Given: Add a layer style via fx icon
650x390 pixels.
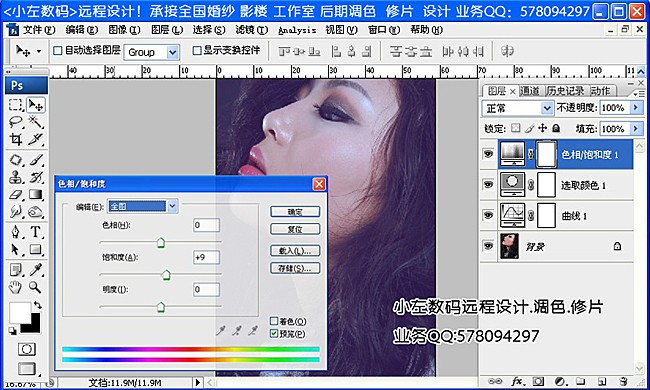Looking at the screenshot, I should [517, 381].
